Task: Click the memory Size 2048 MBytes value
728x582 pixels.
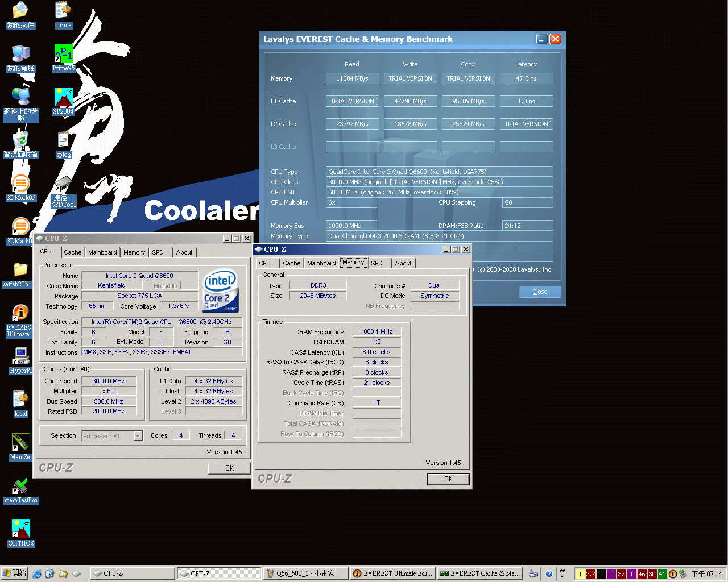Action: (x=318, y=296)
